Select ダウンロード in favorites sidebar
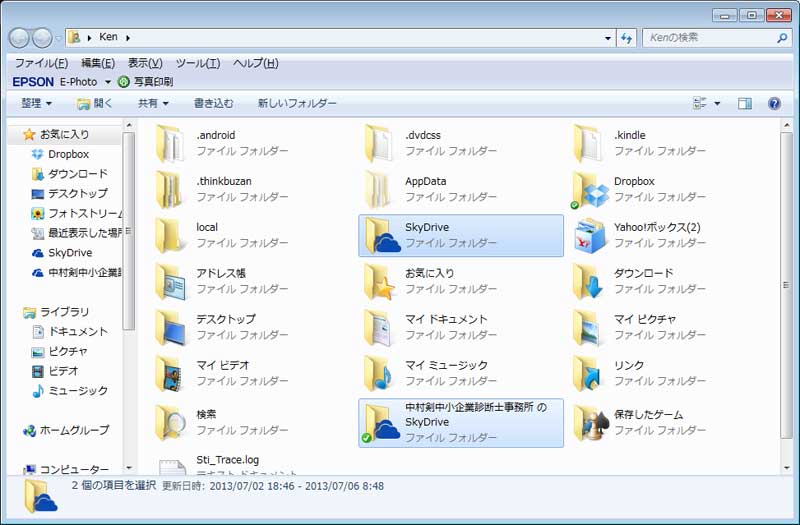Viewport: 800px width, 525px height. click(77, 174)
